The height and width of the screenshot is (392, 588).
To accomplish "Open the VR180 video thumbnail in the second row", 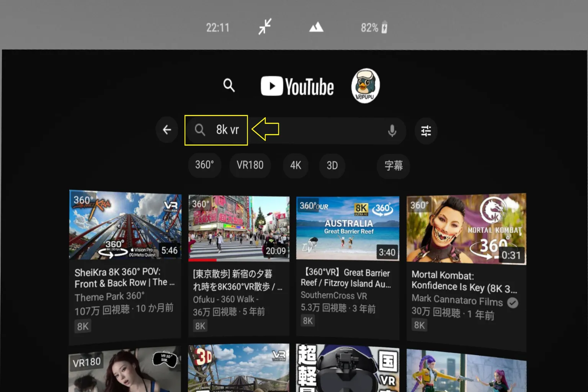I will [125, 369].
